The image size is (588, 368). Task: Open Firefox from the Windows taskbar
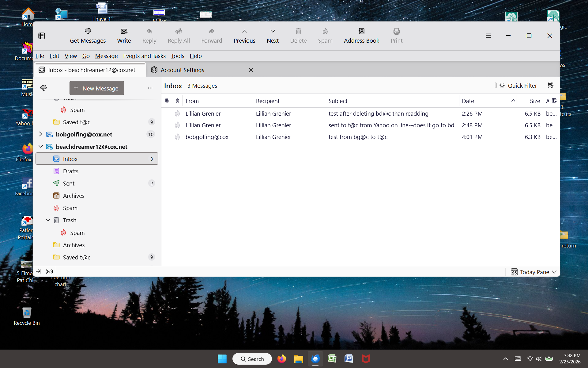coord(281,359)
